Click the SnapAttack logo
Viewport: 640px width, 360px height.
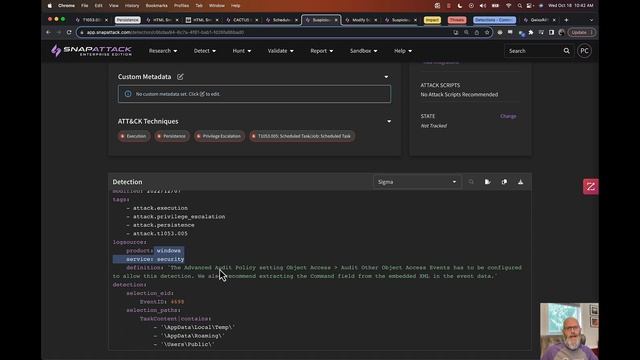91,51
